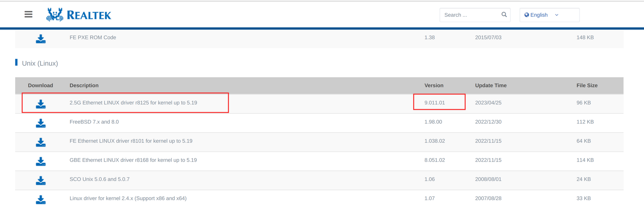Image resolution: width=644 pixels, height=213 pixels.
Task: Open the hamburger navigation menu
Action: (x=29, y=14)
